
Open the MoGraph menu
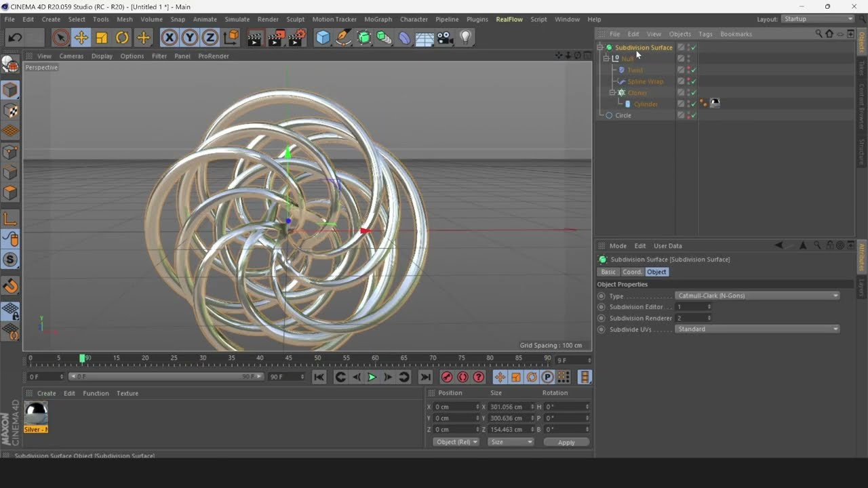tap(378, 19)
